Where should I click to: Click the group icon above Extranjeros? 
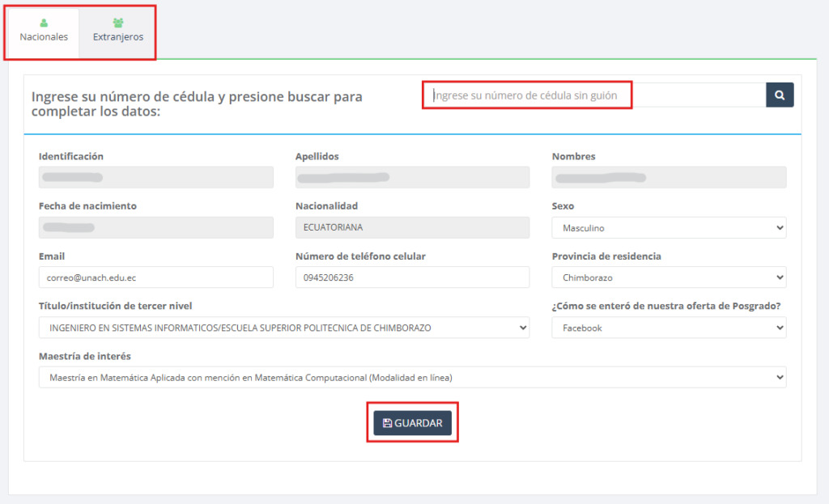118,23
